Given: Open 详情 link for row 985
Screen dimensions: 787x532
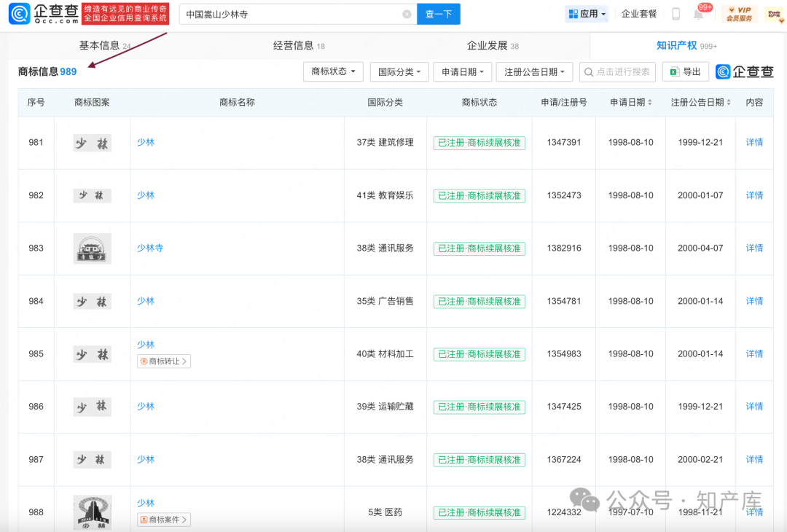Looking at the screenshot, I should pyautogui.click(x=754, y=354).
